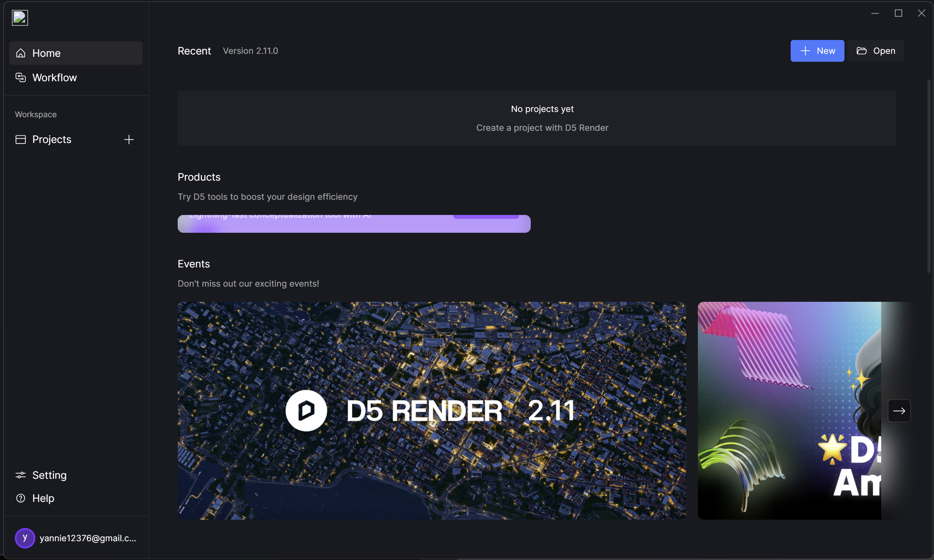Click the 'No projects yet' text

point(542,109)
